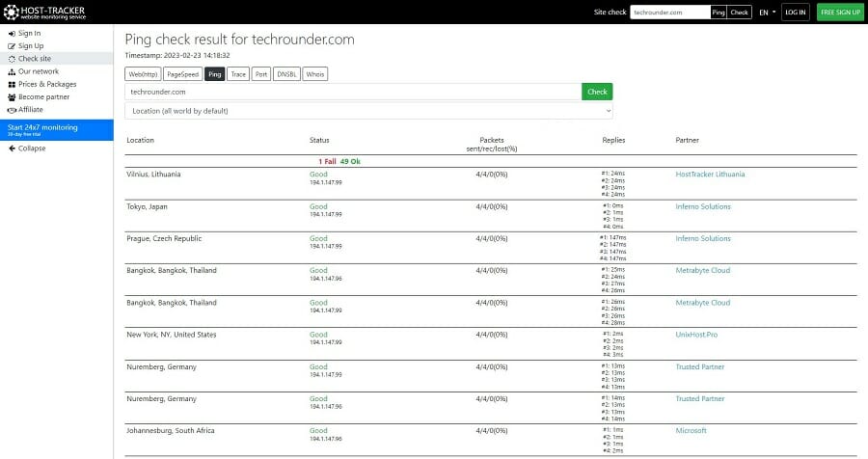
Task: Click the Partner column header
Action: tap(687, 140)
